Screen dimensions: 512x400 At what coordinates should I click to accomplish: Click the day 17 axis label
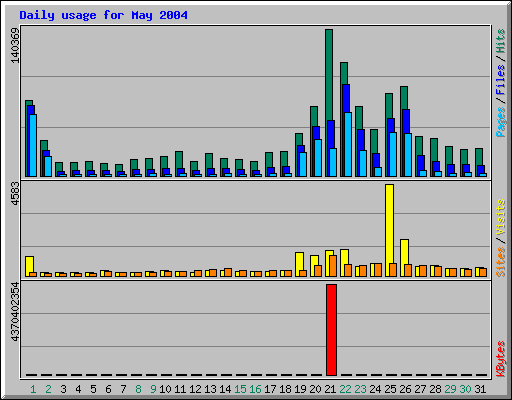pos(270,389)
